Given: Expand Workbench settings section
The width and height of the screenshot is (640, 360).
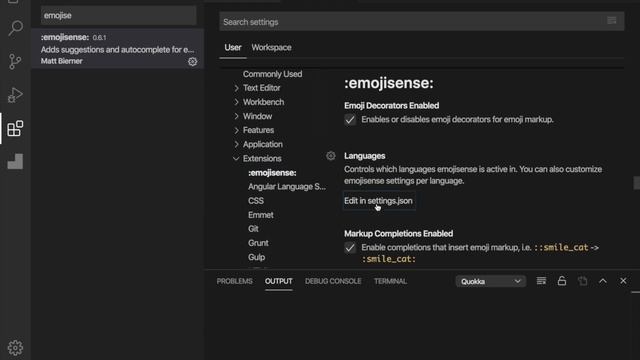Looking at the screenshot, I should coord(236,102).
